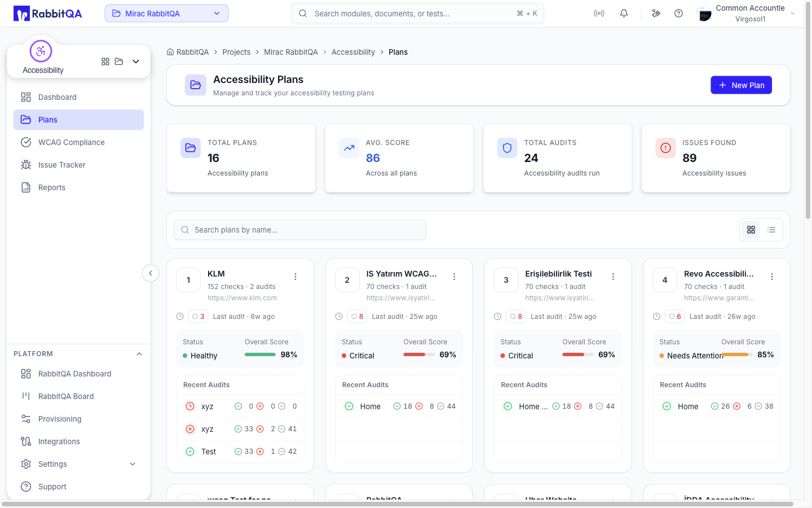Go to the Dashboard menu item
Image resolution: width=812 pixels, height=508 pixels.
78,97
